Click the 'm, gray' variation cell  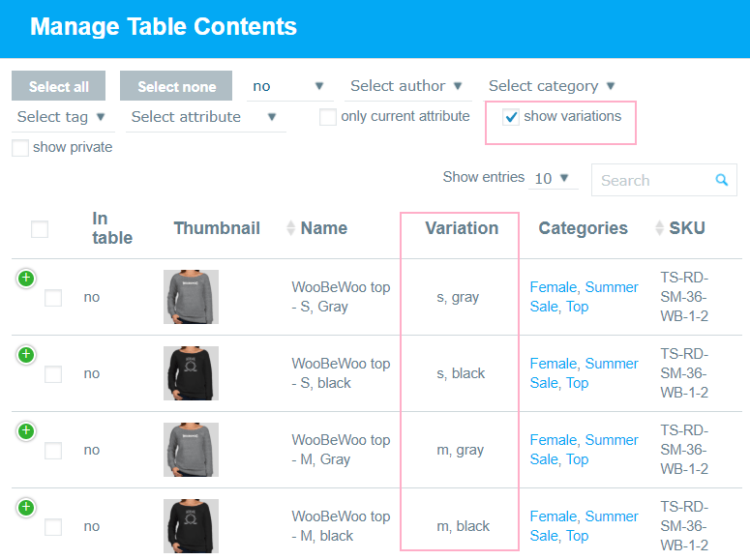tap(460, 451)
